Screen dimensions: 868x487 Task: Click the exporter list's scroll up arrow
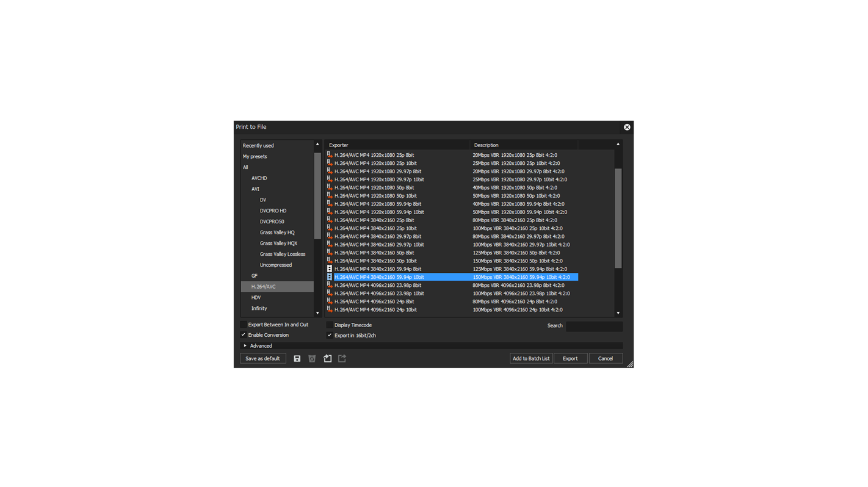click(x=618, y=145)
